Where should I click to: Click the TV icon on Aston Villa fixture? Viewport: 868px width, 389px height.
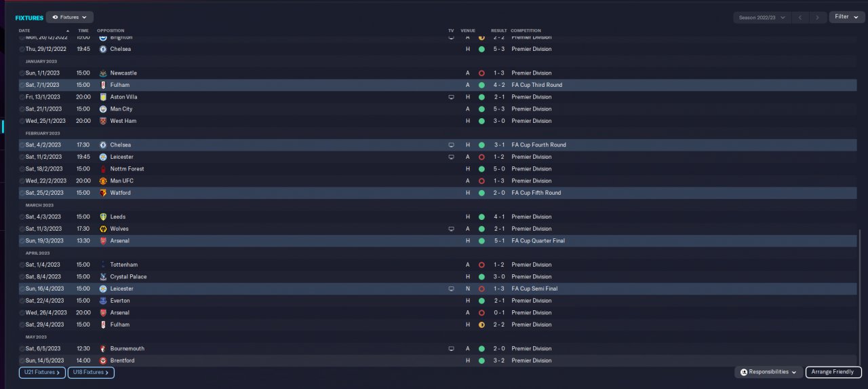(451, 97)
